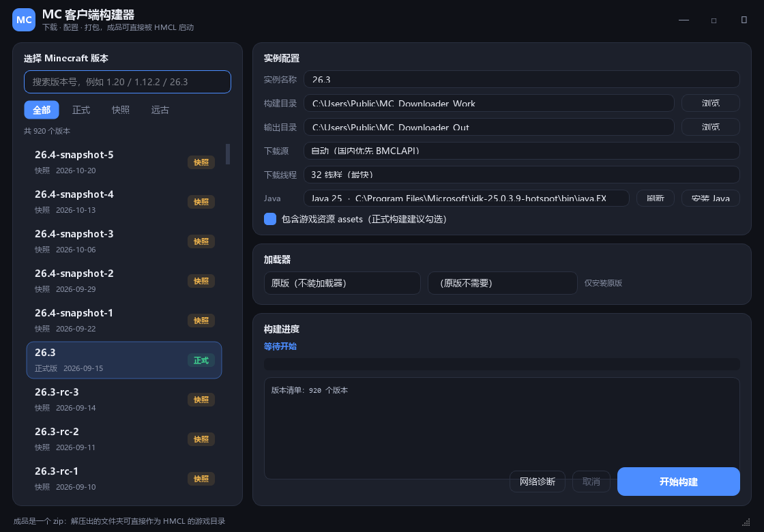The image size is (764, 532).
Task: Open the 原版 loader type dropdown
Action: click(x=342, y=283)
